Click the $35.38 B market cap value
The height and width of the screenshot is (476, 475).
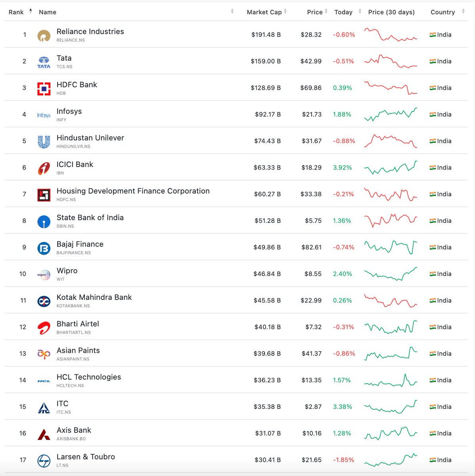267,407
